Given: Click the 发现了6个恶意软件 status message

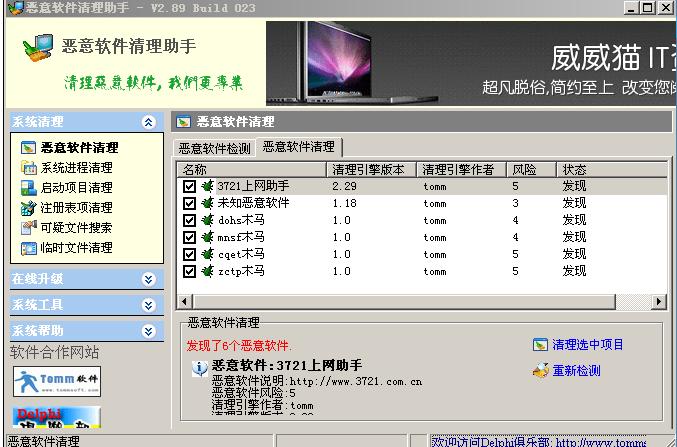Looking at the screenshot, I should [x=239, y=346].
